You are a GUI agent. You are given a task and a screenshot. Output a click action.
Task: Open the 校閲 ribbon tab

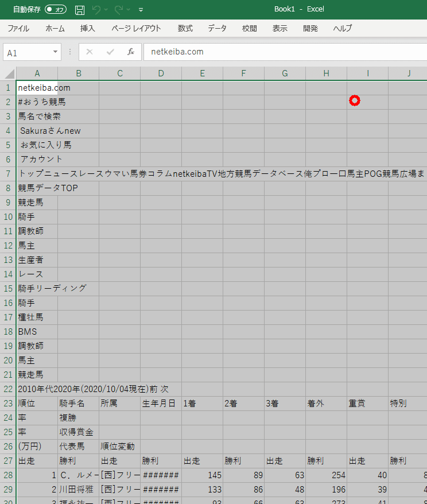[249, 28]
